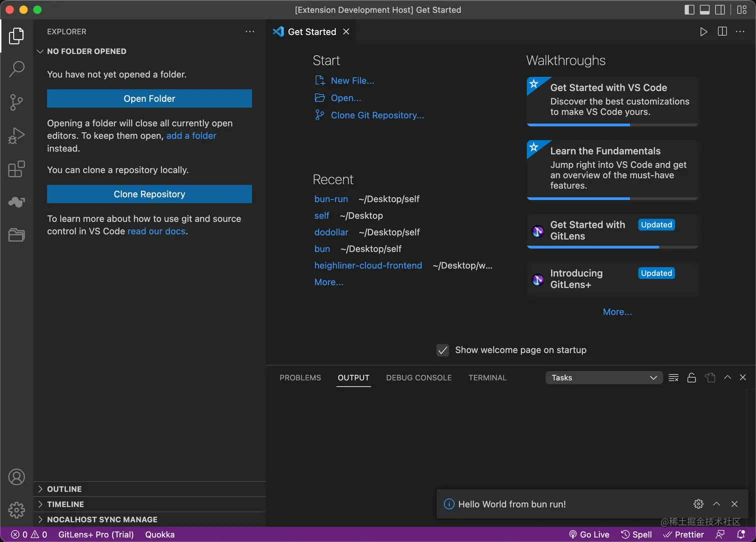Clear the output panel
The height and width of the screenshot is (542, 756).
click(x=673, y=377)
